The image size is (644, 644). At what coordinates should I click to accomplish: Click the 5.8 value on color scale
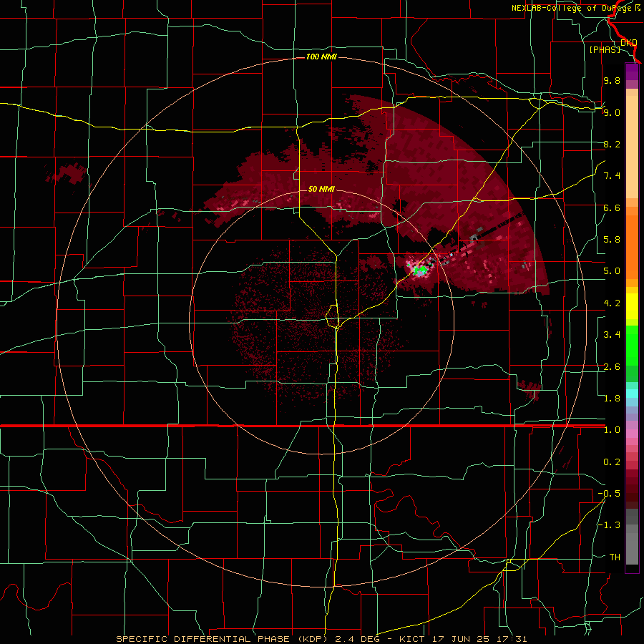[x=612, y=240]
